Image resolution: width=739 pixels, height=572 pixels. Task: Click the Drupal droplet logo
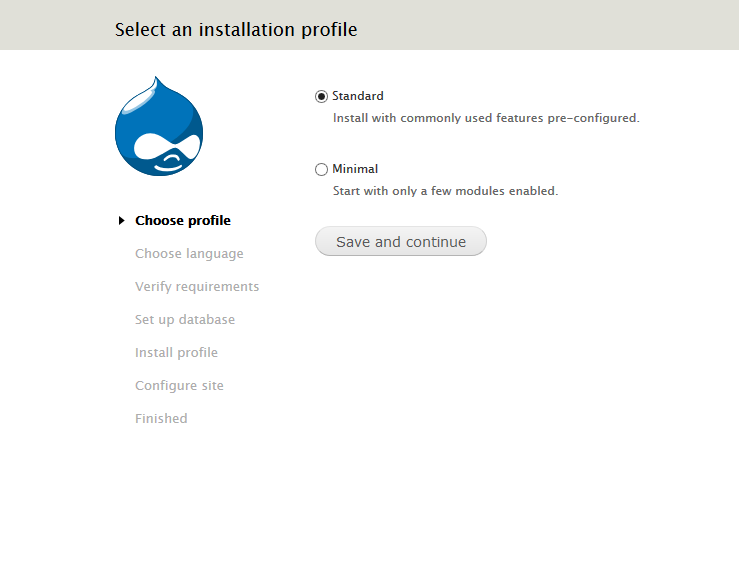tap(159, 126)
